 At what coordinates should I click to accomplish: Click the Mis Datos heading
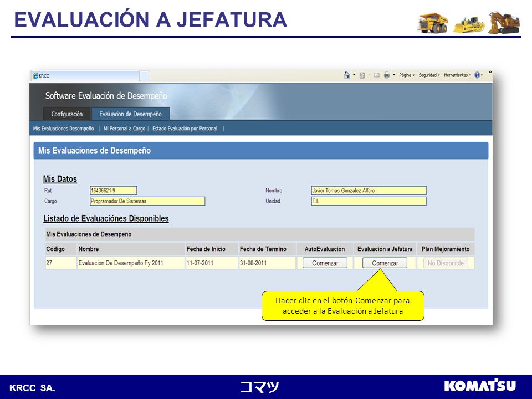pyautogui.click(x=60, y=179)
